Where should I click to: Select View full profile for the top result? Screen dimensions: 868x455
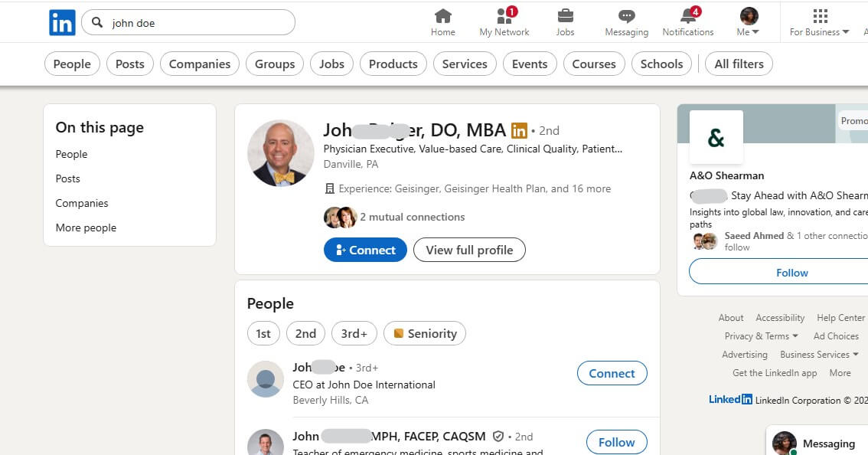click(469, 250)
